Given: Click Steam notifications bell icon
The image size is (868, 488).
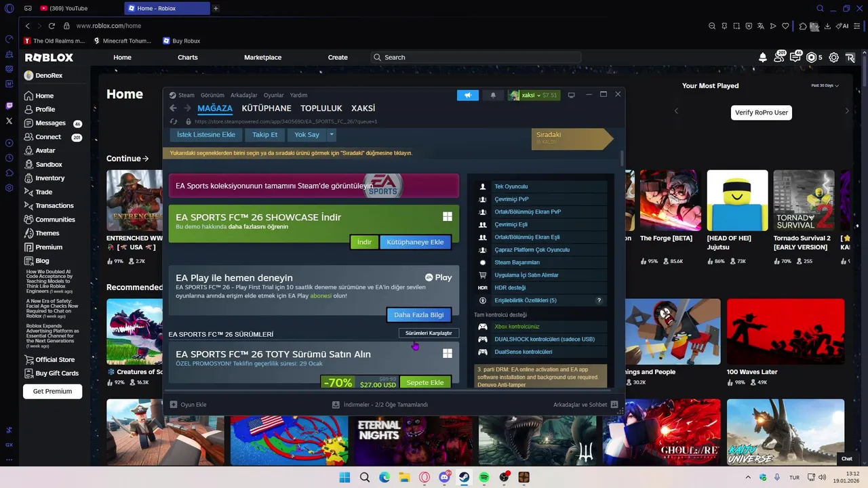Looking at the screenshot, I should [493, 95].
